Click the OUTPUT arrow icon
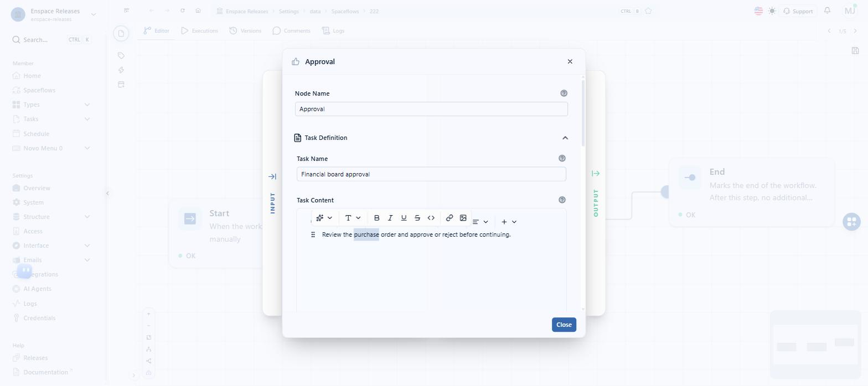868x386 pixels. pyautogui.click(x=596, y=174)
